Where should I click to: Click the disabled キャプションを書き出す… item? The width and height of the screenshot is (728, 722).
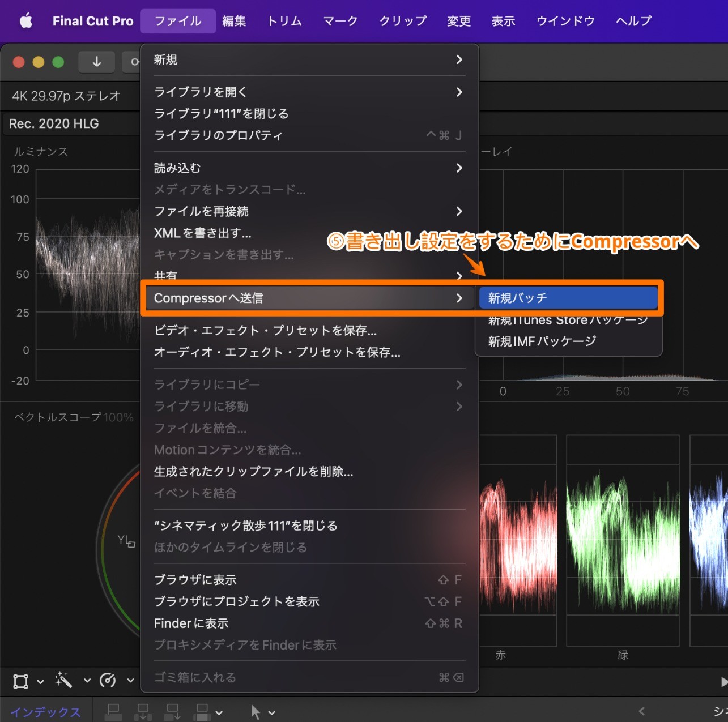(309, 255)
